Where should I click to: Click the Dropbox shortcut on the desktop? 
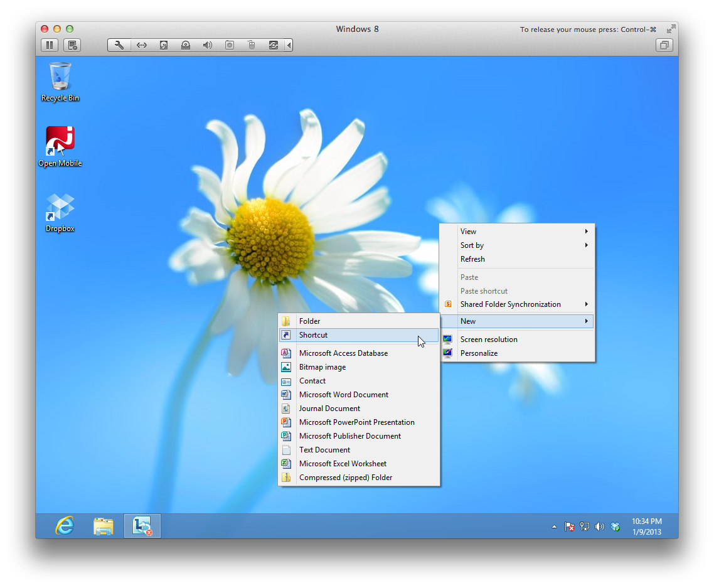coord(60,213)
